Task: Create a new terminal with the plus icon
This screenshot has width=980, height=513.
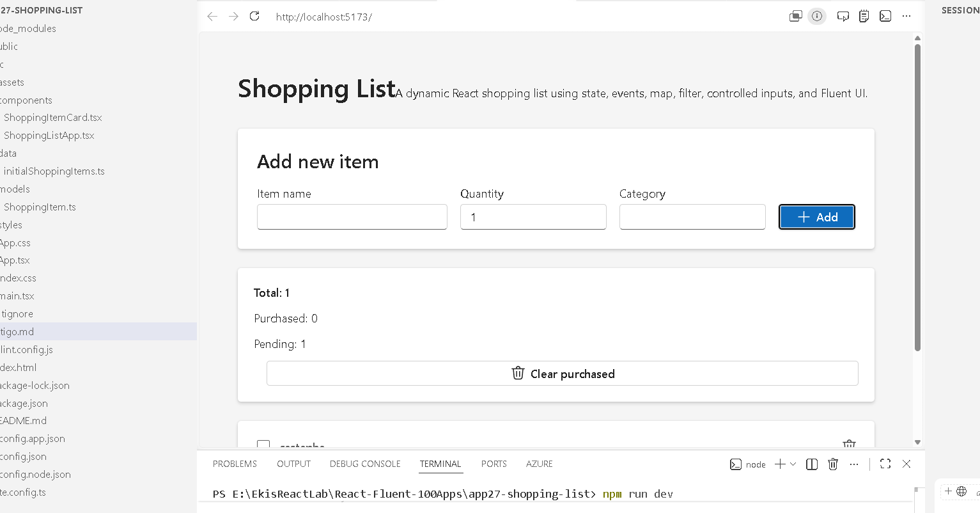Action: click(780, 464)
